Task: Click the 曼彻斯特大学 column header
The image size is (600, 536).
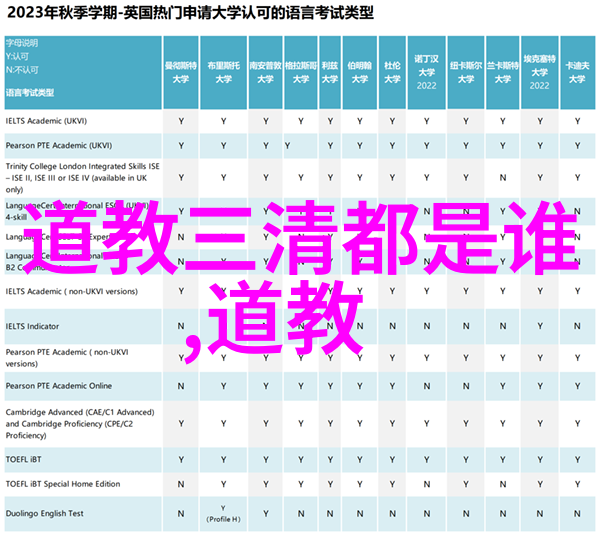Action: tap(181, 72)
